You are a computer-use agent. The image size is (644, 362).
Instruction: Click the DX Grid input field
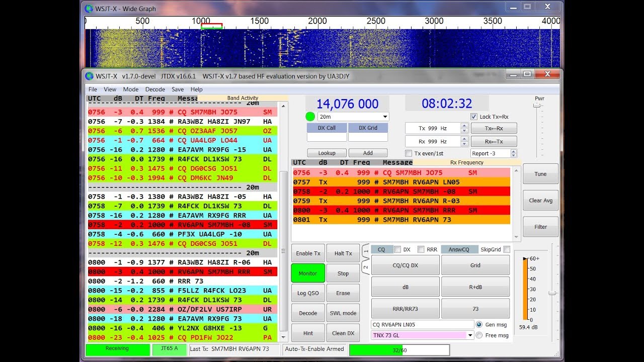click(368, 137)
